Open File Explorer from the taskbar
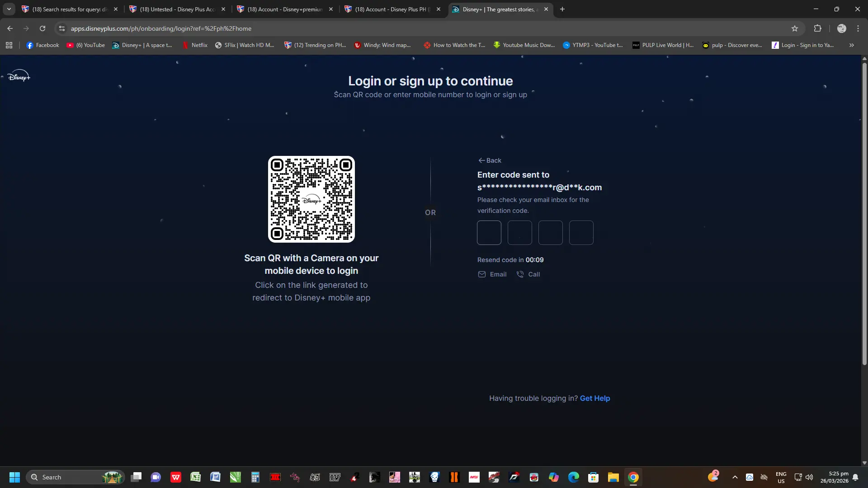This screenshot has width=868, height=488. (x=613, y=477)
